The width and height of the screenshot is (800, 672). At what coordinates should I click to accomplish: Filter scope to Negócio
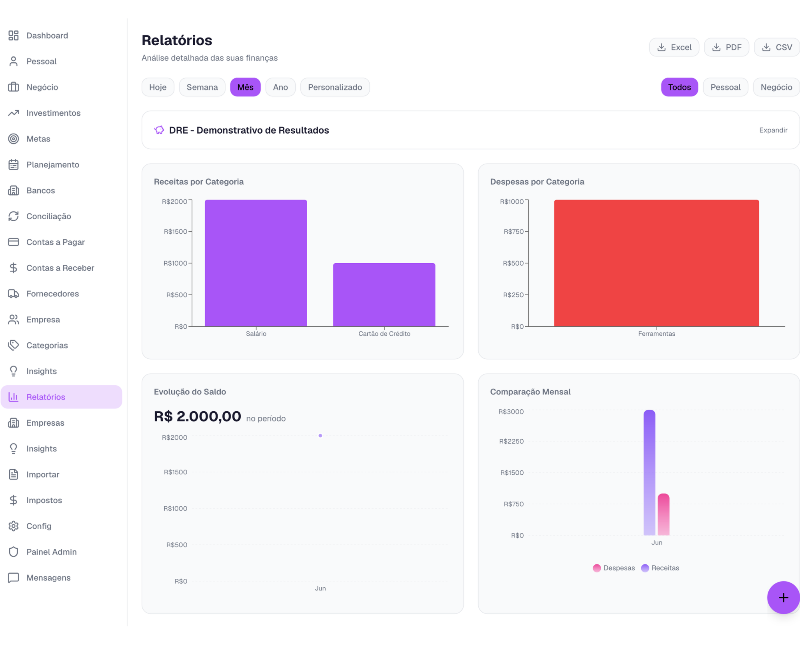(776, 87)
